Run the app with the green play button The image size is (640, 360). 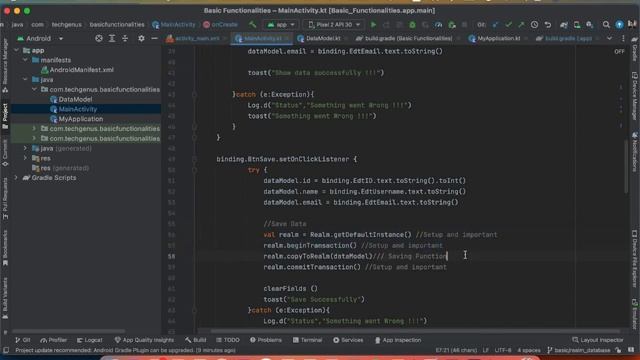click(373, 25)
